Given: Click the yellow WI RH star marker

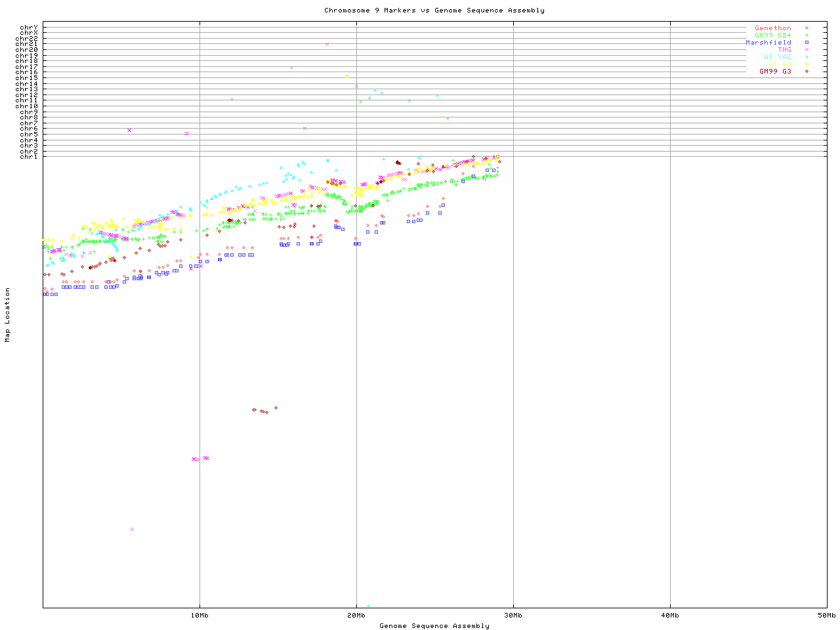Looking at the screenshot, I should 807,64.
